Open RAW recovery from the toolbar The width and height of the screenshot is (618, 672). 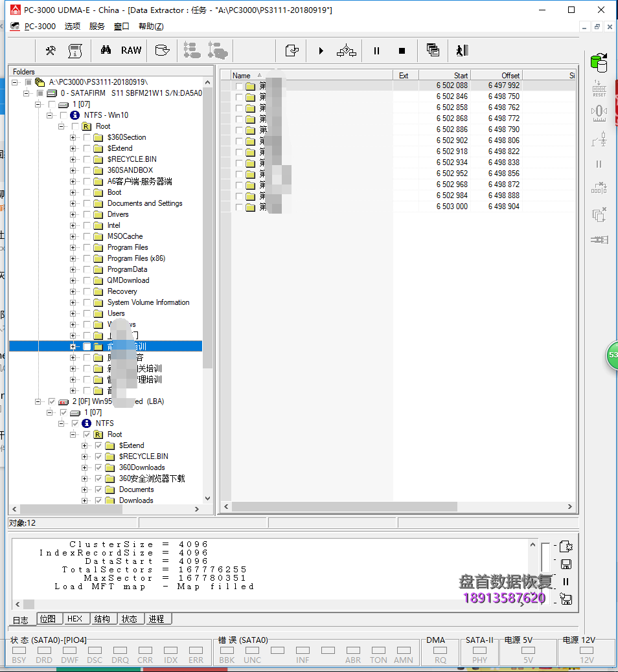131,50
